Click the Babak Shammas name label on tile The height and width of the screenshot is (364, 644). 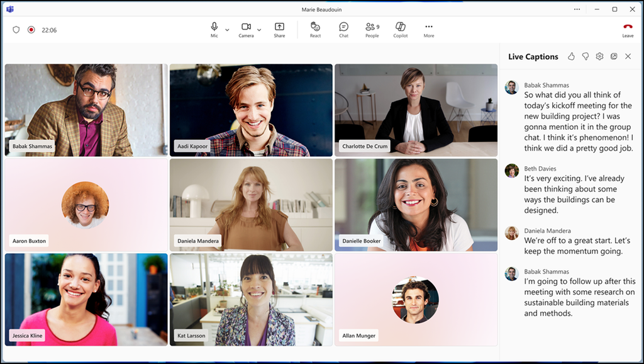click(x=32, y=146)
